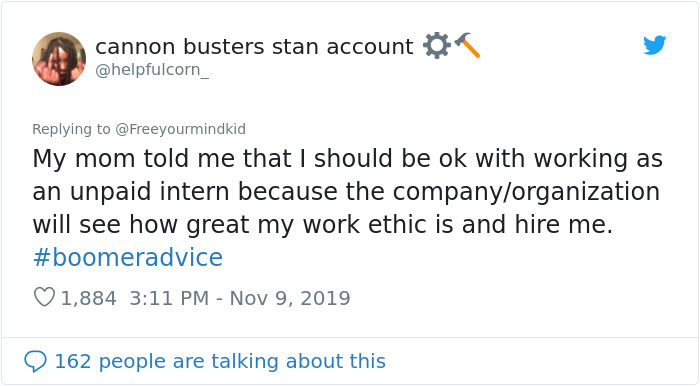
Task: Click the hammer emoji beside the gear
Action: tap(467, 45)
